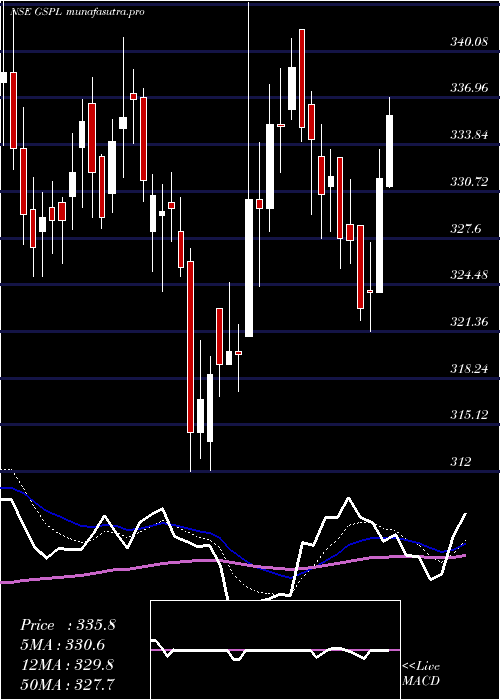
Task: Select the 312 price axis label
Action: (x=460, y=462)
